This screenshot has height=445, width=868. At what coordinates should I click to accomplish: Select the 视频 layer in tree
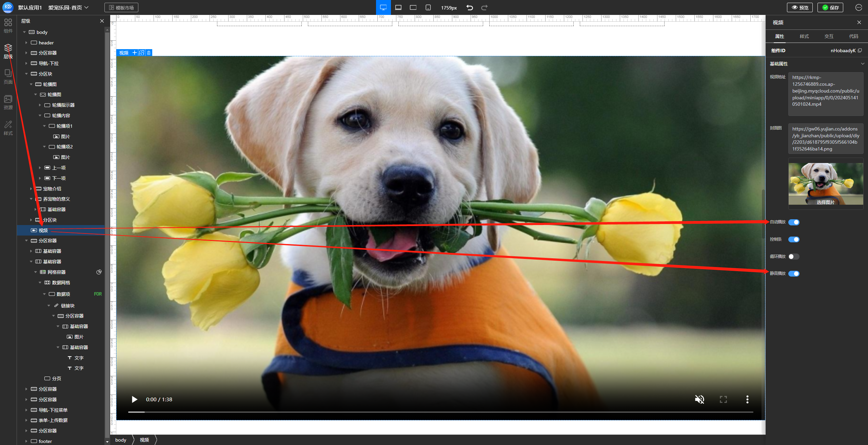(61, 230)
